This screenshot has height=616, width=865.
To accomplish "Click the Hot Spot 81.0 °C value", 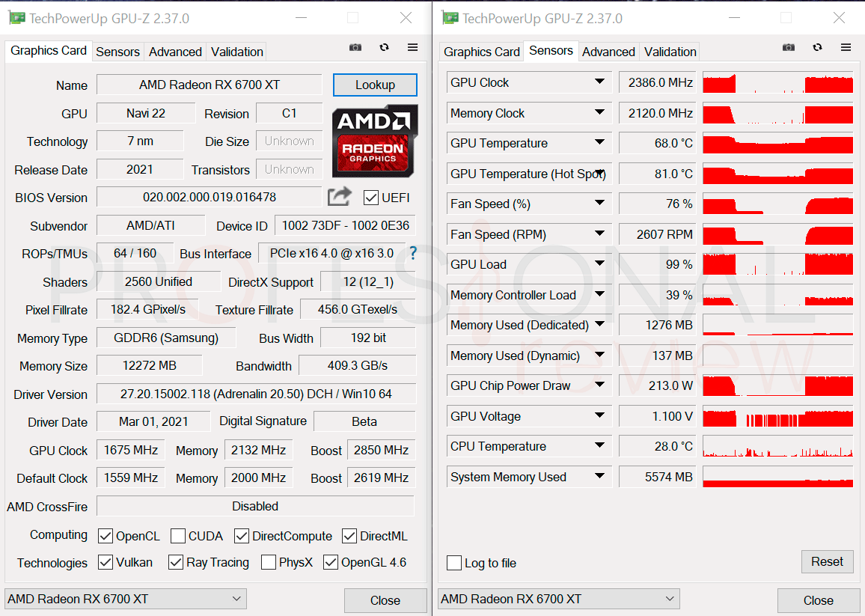I will (x=657, y=174).
